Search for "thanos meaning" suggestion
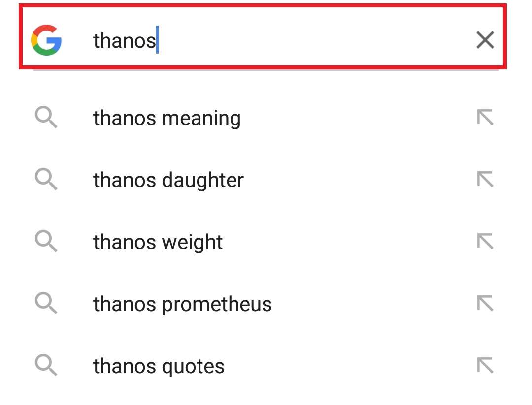This screenshot has height=405, width=532. (167, 118)
